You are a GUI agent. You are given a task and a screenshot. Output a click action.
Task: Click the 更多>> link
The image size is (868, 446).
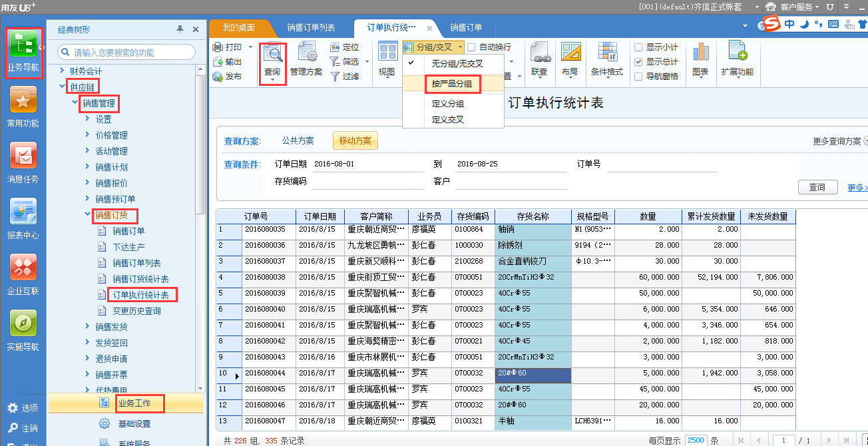click(x=857, y=187)
